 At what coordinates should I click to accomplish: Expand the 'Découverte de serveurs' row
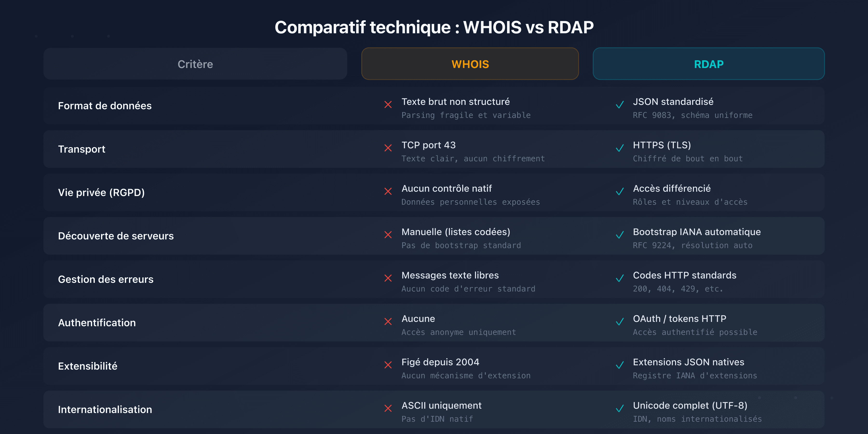click(116, 236)
